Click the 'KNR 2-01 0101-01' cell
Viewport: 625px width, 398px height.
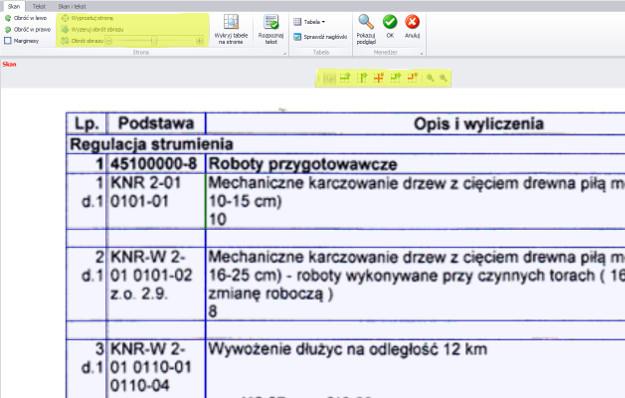pyautogui.click(x=156, y=201)
